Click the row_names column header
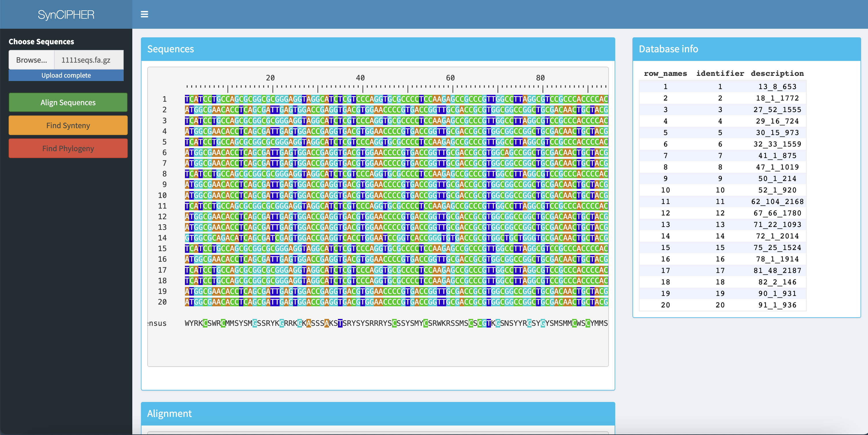Screen dimensions: 868x435 665,73
